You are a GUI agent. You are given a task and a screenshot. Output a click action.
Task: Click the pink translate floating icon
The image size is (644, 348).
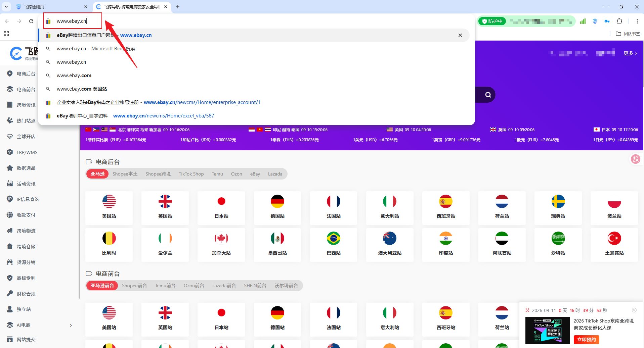pos(635,159)
